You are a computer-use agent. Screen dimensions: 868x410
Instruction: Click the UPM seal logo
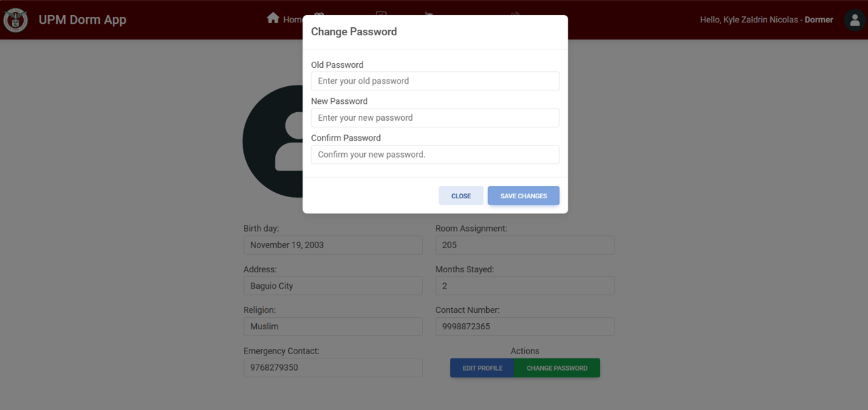[x=15, y=20]
